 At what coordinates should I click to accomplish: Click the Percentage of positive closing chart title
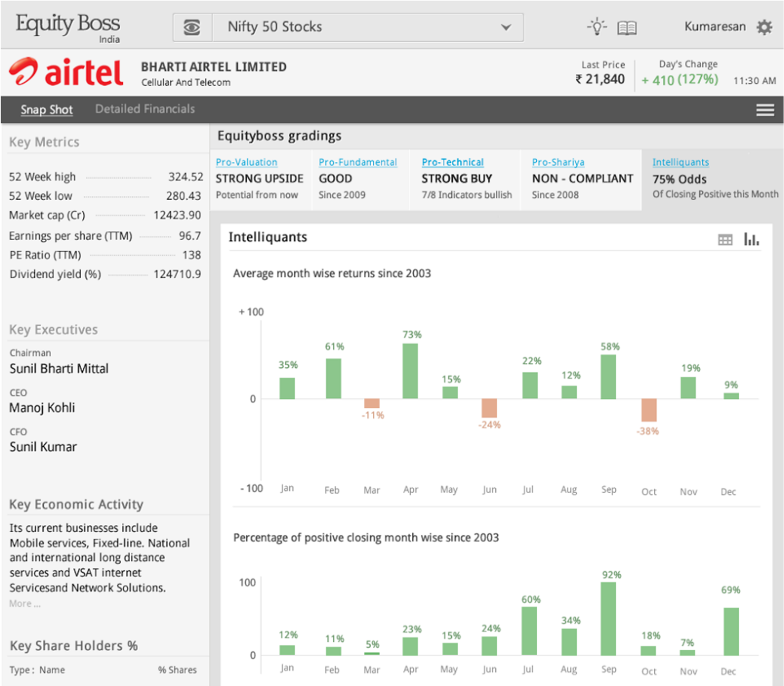[366, 537]
